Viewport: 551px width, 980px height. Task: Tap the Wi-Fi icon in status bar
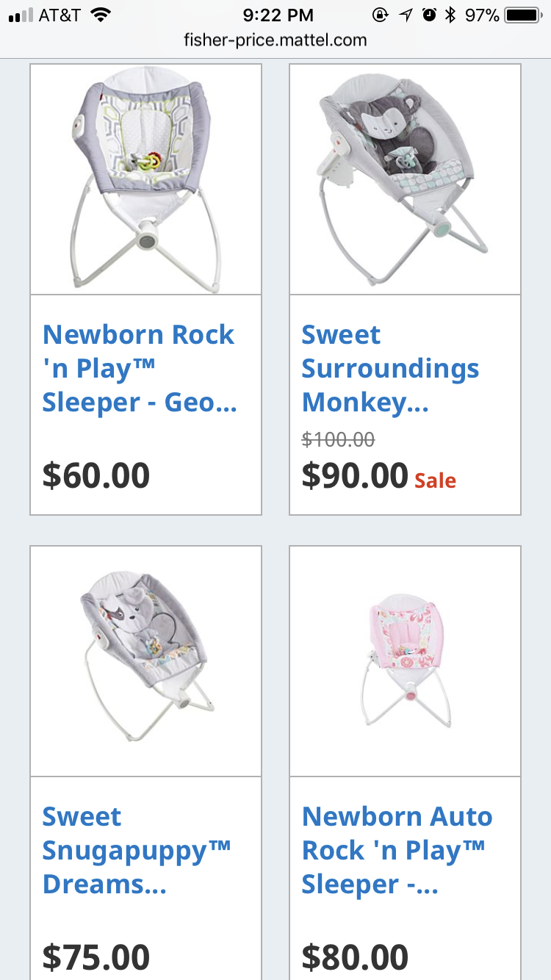(x=100, y=15)
